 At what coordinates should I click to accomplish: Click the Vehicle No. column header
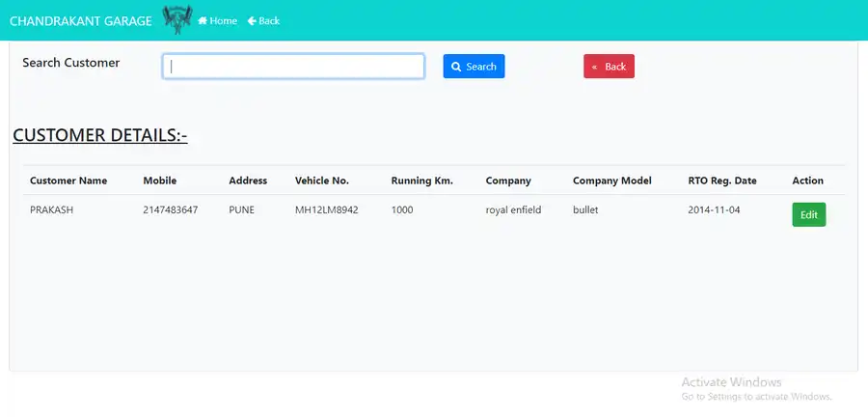coord(322,181)
